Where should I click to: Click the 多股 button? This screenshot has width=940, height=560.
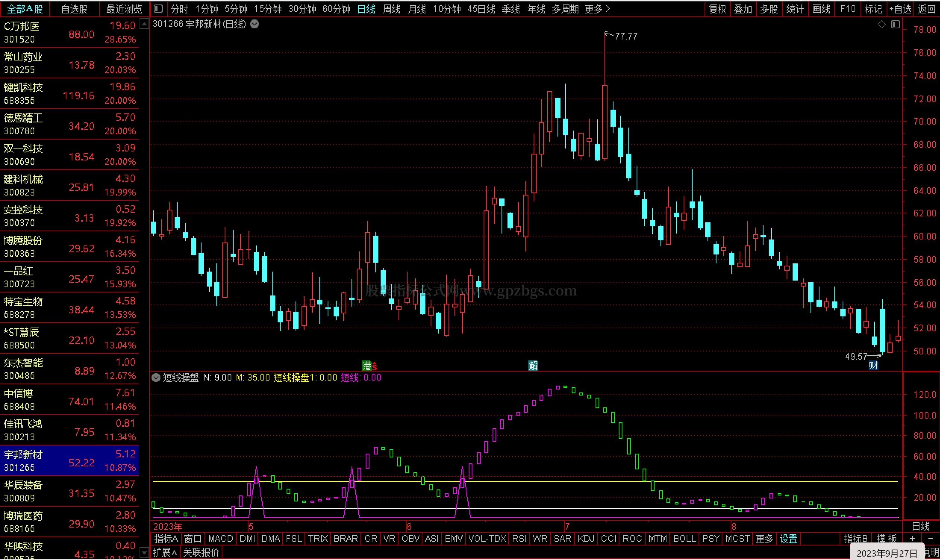point(769,9)
